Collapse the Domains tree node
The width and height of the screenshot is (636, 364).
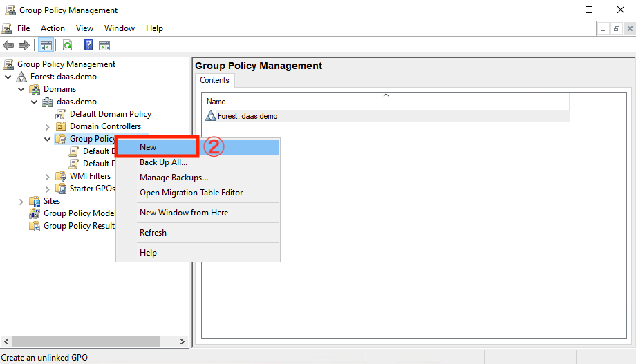[21, 89]
